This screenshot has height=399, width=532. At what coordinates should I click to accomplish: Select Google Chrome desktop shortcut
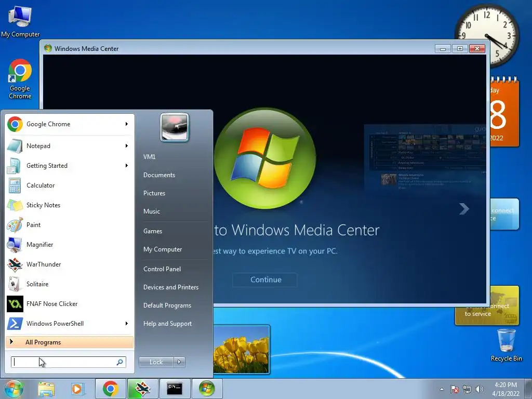click(20, 79)
